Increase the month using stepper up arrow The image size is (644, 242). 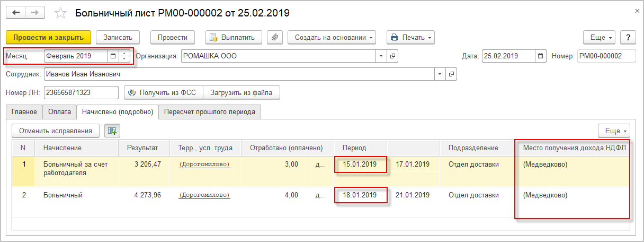tap(124, 53)
